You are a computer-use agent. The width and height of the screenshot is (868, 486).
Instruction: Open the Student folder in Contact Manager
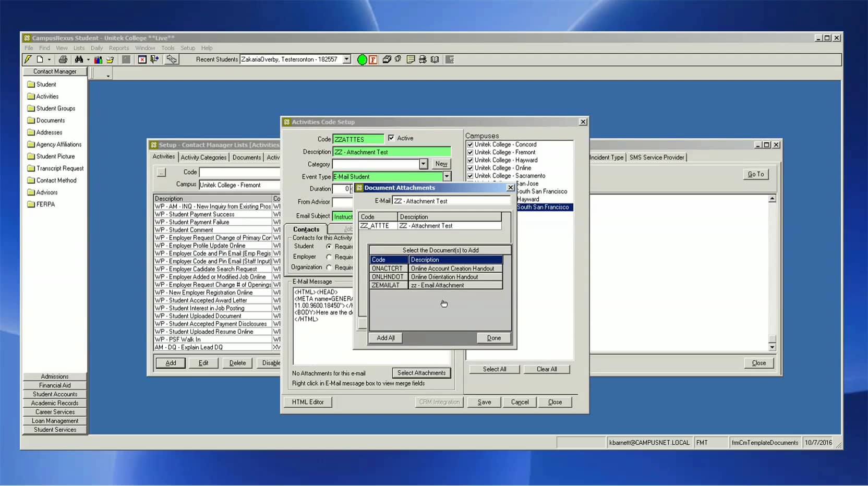(x=42, y=84)
